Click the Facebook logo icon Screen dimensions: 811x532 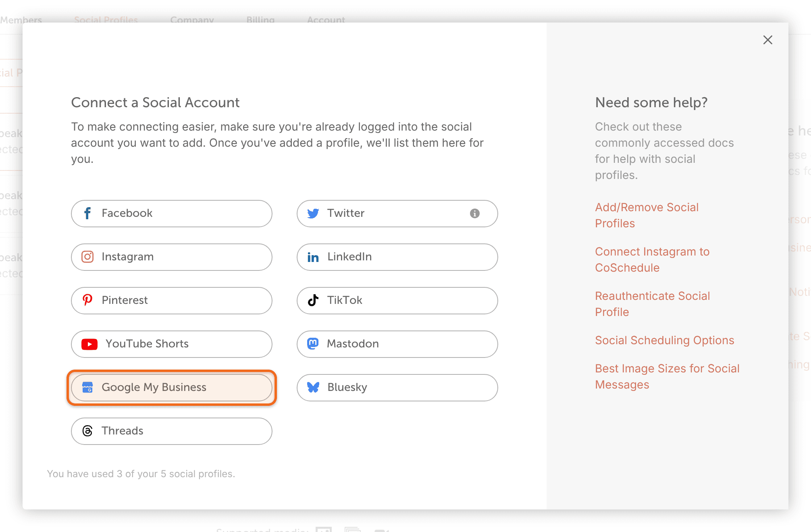tap(87, 213)
